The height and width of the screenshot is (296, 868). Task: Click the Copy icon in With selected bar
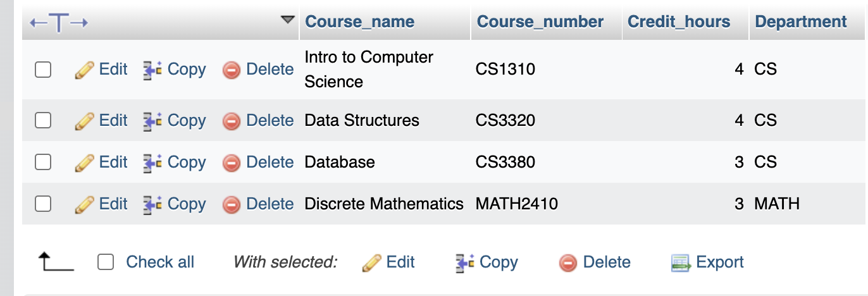coord(465,262)
